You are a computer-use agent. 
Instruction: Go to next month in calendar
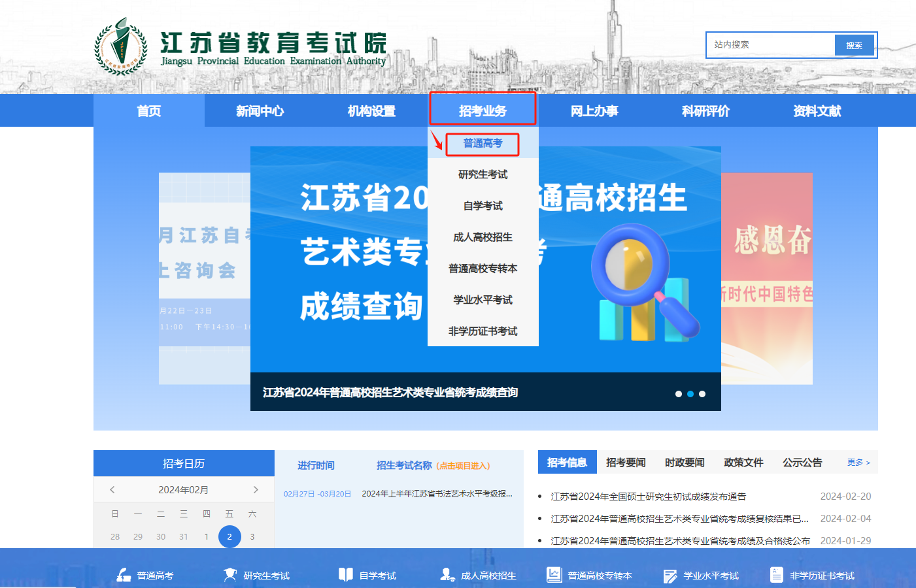(256, 489)
